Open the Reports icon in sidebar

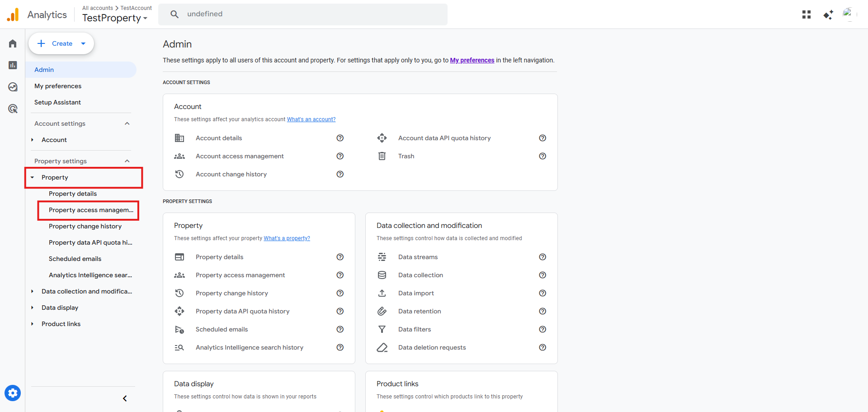point(13,65)
